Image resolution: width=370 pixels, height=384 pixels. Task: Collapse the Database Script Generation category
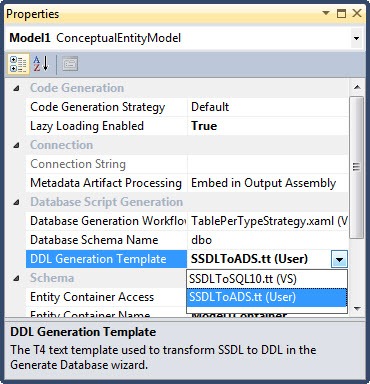pyautogui.click(x=16, y=202)
